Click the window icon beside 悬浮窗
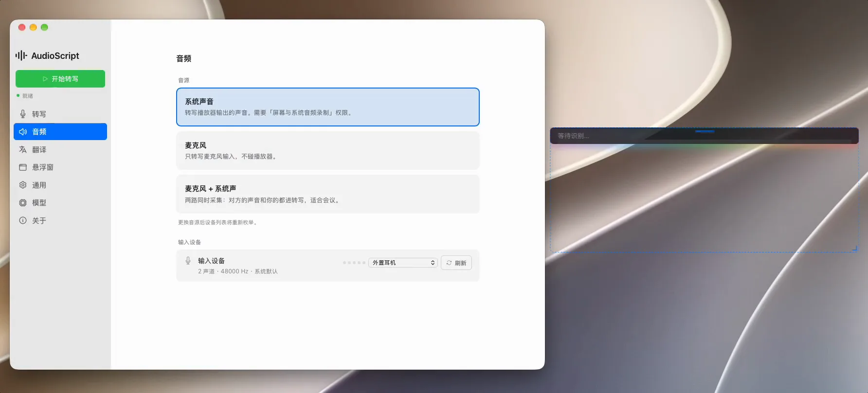This screenshot has width=868, height=393. (x=23, y=167)
